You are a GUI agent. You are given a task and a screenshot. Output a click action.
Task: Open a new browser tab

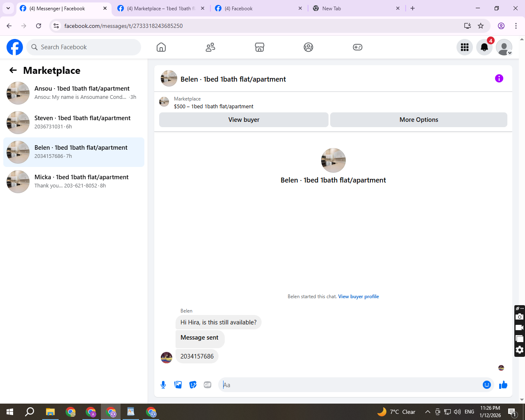click(413, 8)
